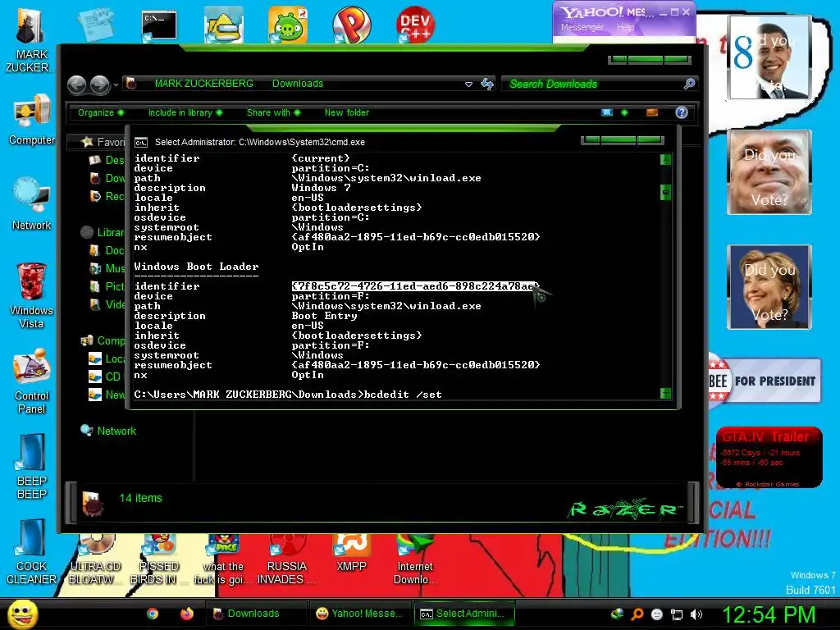This screenshot has width=840, height=630.
Task: Open the sticky notes desktop icon
Action: (x=96, y=24)
